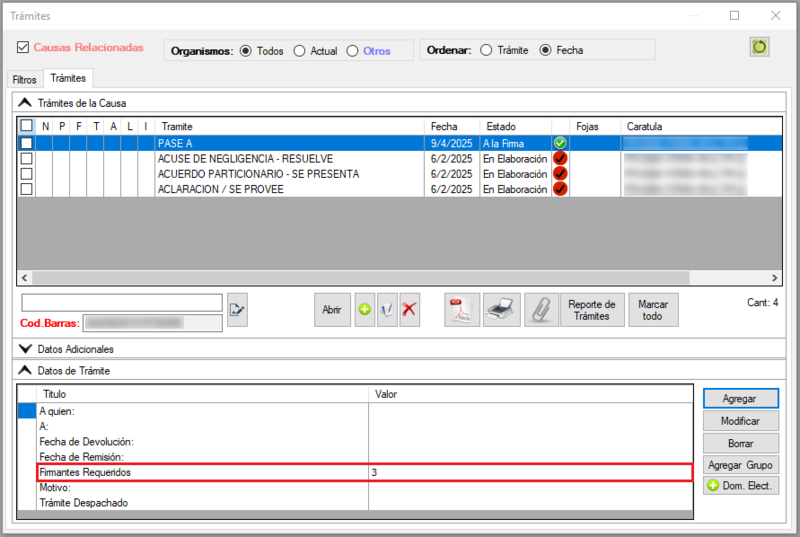Expand the Datos Adicionales section
This screenshot has width=800, height=537.
point(25,349)
